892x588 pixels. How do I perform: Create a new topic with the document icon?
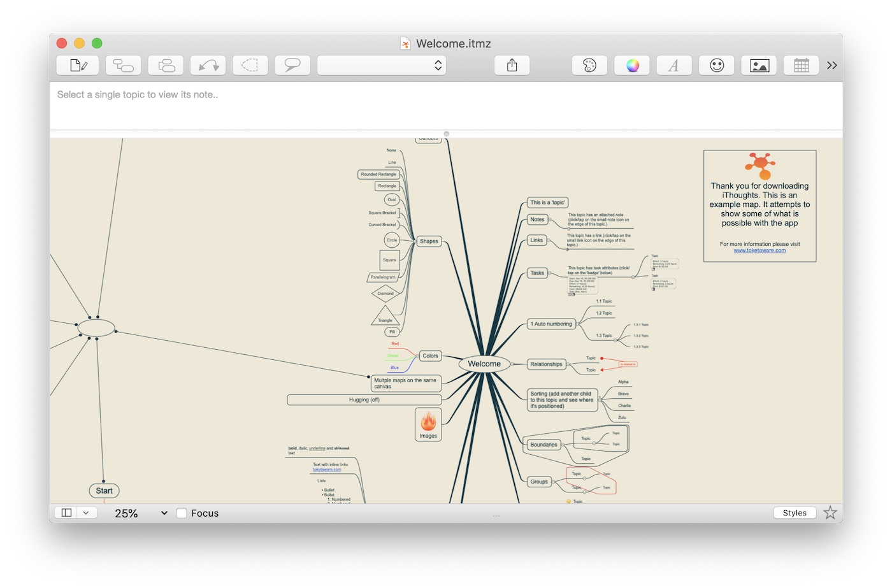coord(77,64)
